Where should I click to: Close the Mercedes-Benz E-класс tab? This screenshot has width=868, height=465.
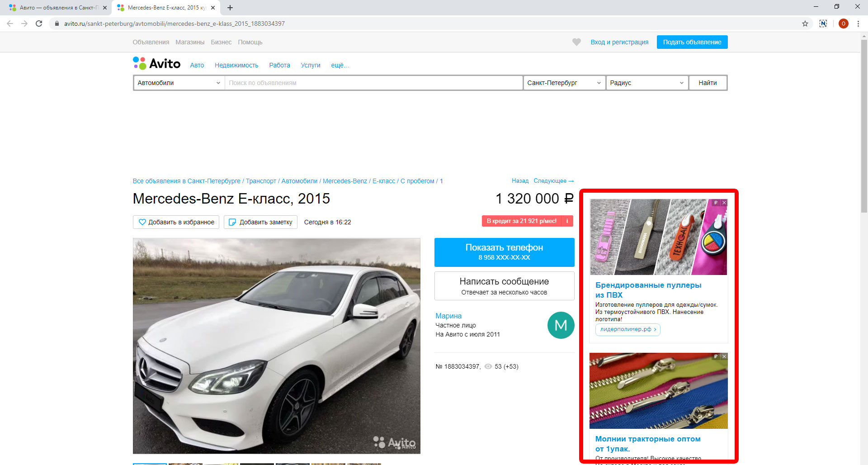click(213, 8)
